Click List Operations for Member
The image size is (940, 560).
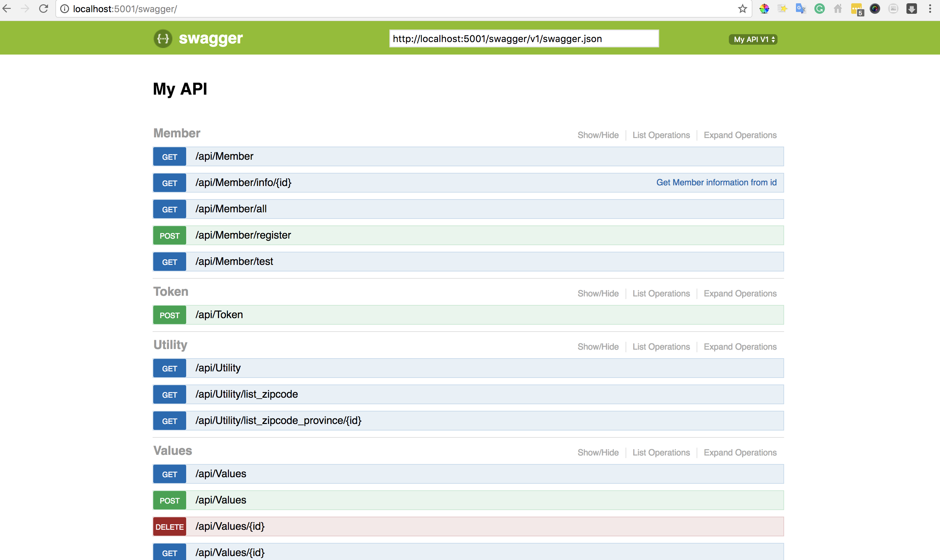pyautogui.click(x=661, y=135)
